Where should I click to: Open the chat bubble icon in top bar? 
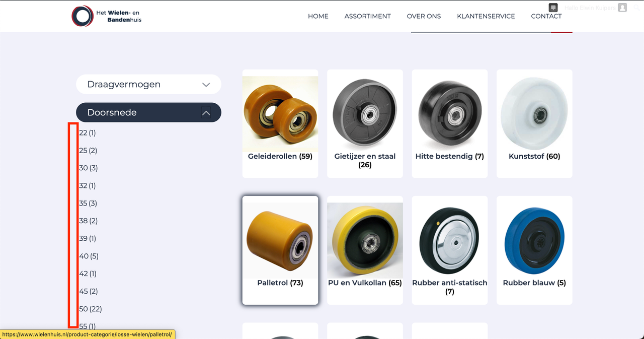(x=553, y=8)
